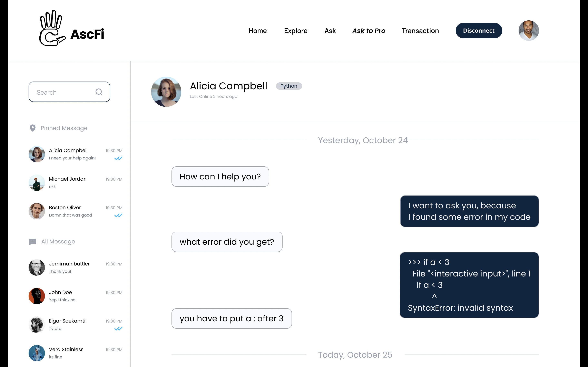Image resolution: width=588 pixels, height=367 pixels.
Task: Click the read checkmarks on Eigar Soekamti's message
Action: (x=118, y=329)
